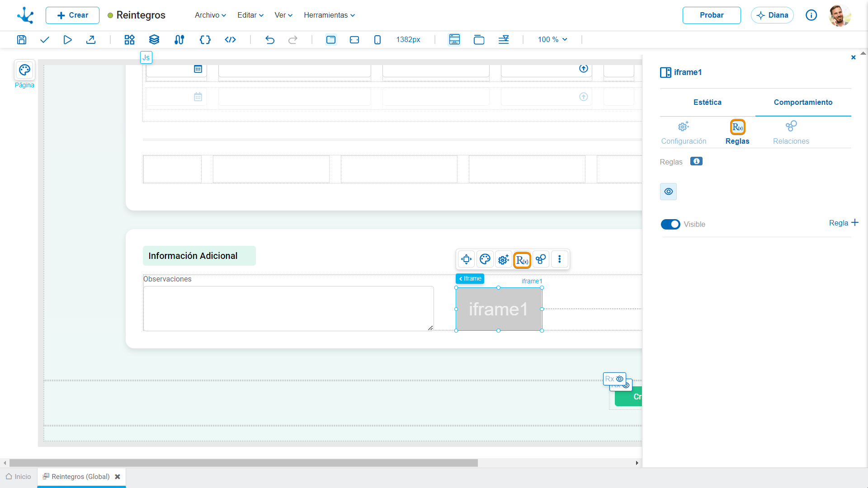The image size is (868, 488).
Task: Expand the 100 % zoom dropdown
Action: (x=552, y=40)
